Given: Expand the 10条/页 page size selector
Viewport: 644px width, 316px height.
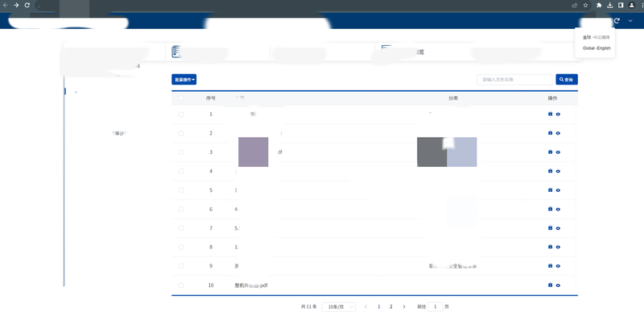Looking at the screenshot, I should [x=339, y=307].
